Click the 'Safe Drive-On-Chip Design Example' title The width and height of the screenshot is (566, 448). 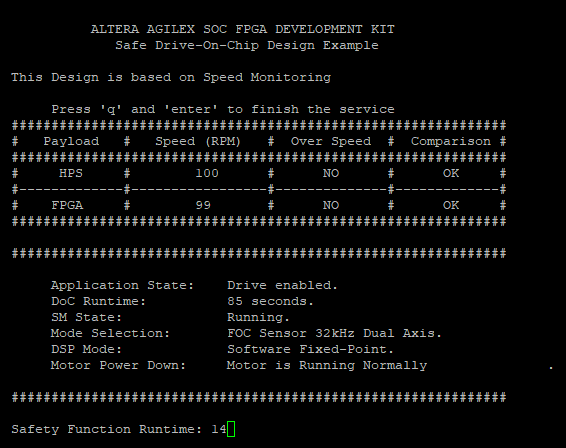[x=247, y=45]
